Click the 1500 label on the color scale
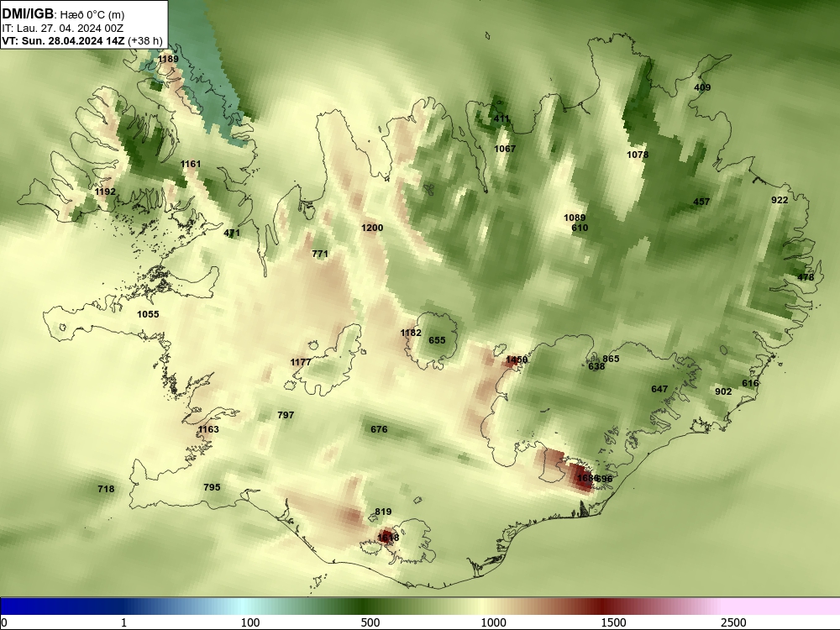The width and height of the screenshot is (840, 630). [x=613, y=622]
